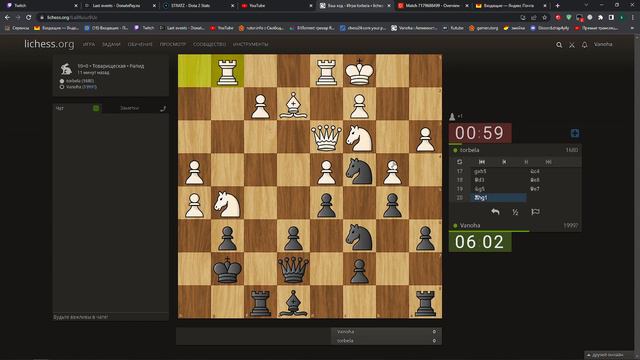The width and height of the screenshot is (640, 360).
Task: Click the Vanoha row in the score table
Action: (x=386, y=331)
